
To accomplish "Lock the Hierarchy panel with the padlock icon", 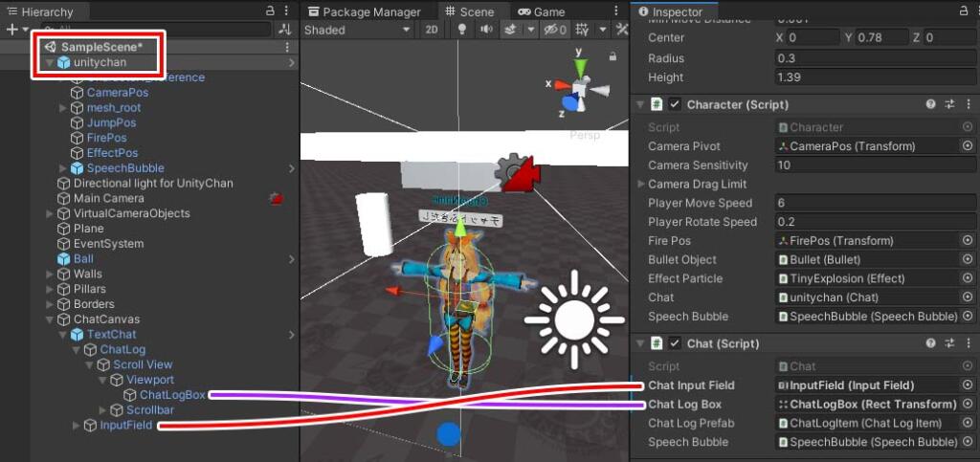I will (270, 11).
